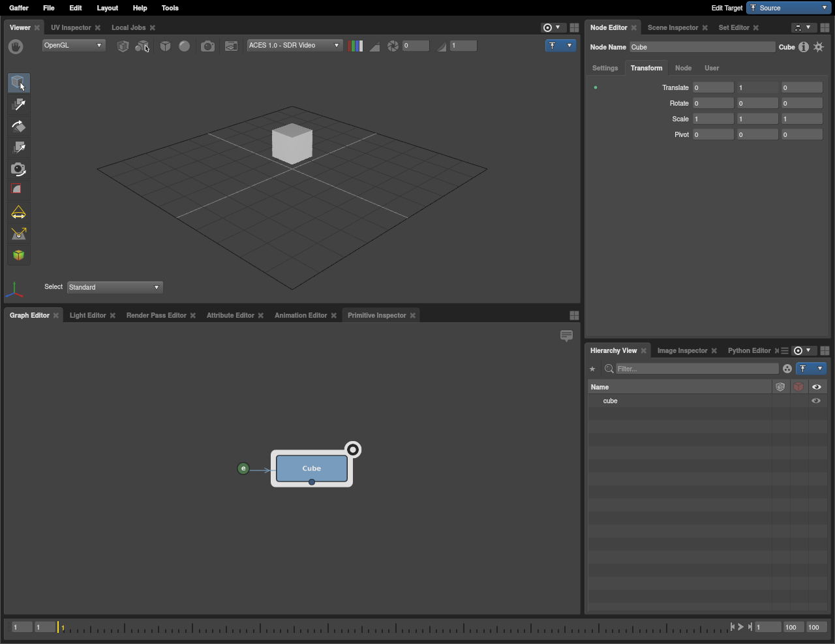
Task: Click the yellow playhead on the timeline
Action: pyautogui.click(x=58, y=627)
